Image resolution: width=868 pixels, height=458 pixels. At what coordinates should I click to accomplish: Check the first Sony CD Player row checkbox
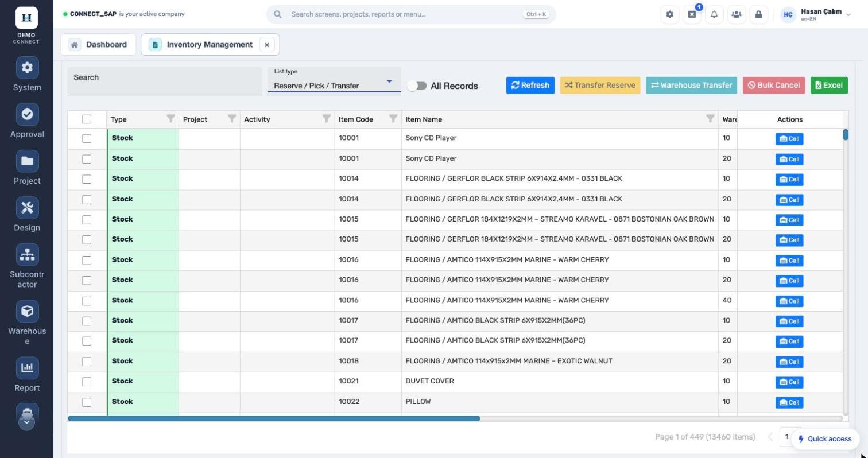87,138
